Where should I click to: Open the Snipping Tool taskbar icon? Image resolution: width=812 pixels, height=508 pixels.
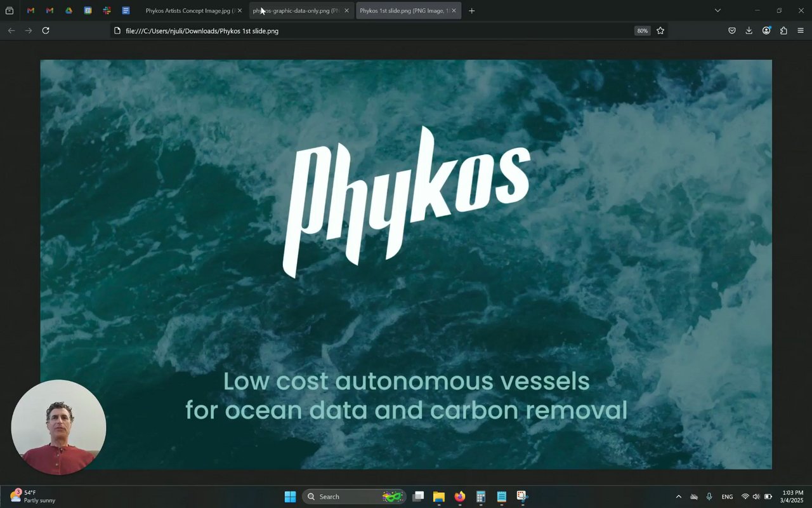click(x=522, y=497)
